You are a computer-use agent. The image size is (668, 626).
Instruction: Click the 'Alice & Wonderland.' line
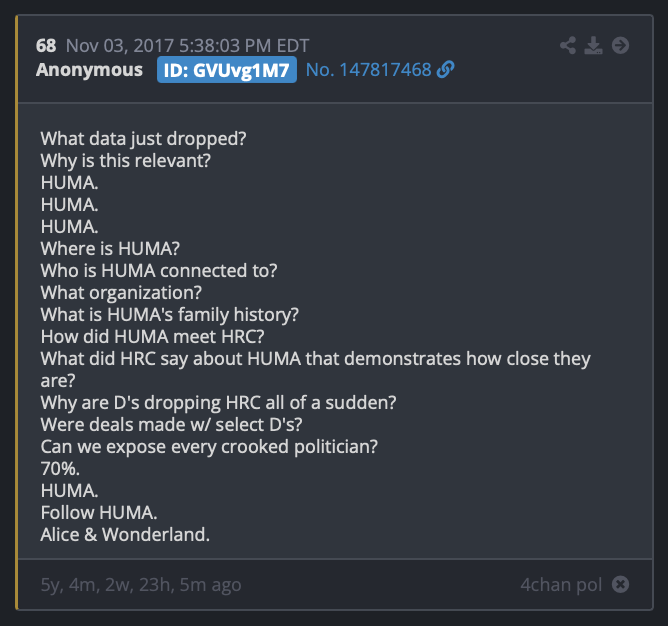point(125,535)
